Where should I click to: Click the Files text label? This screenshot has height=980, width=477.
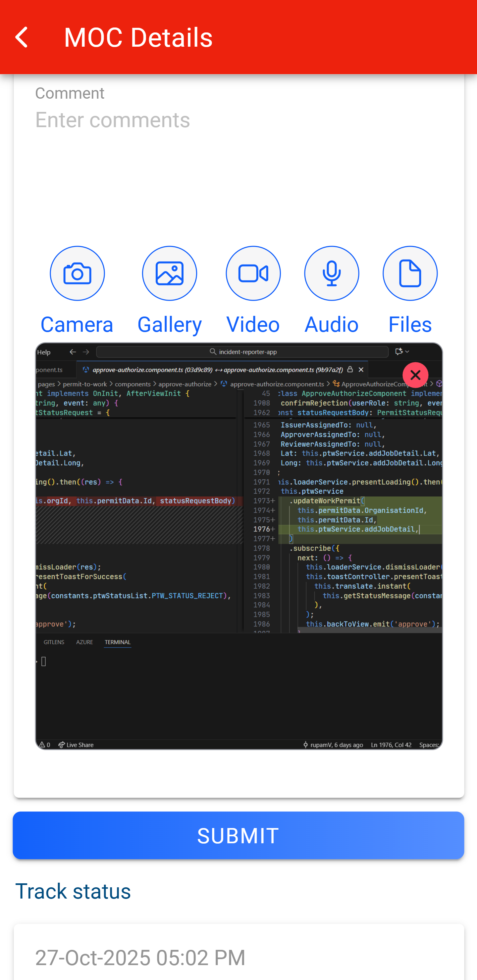click(x=410, y=324)
